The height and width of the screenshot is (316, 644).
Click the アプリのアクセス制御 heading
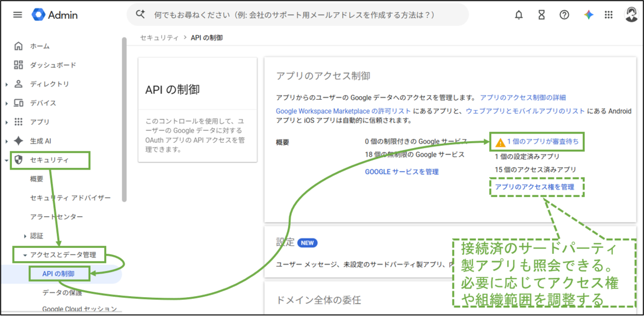(323, 76)
